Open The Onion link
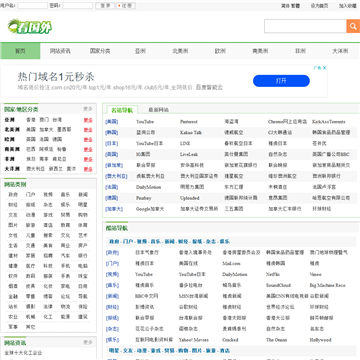 coord(276,340)
